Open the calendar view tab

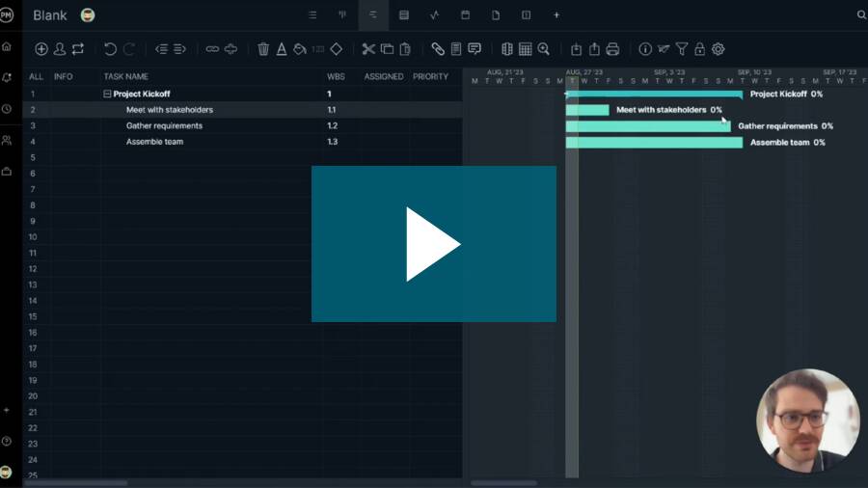tap(466, 14)
